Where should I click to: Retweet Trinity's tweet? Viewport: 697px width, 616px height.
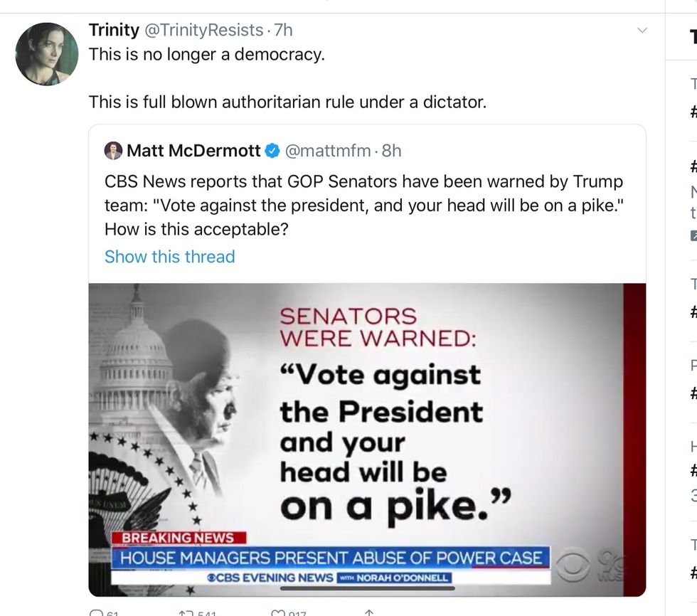[187, 613]
